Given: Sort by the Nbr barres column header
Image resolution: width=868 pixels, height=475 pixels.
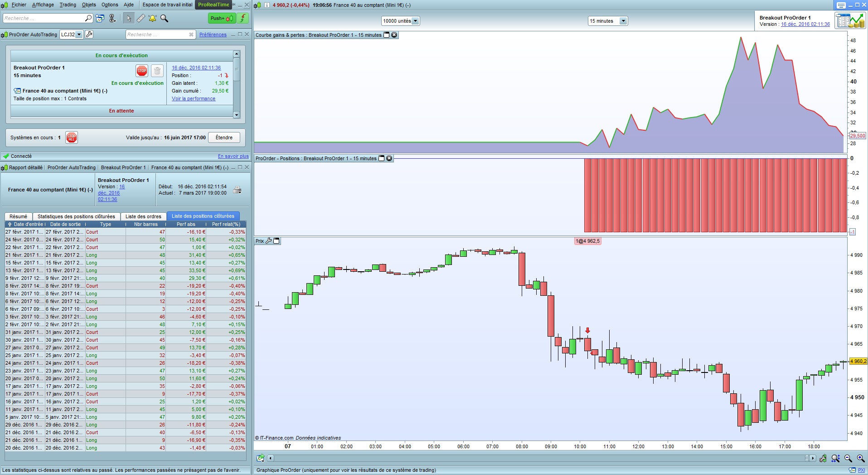Looking at the screenshot, I should coord(145,224).
